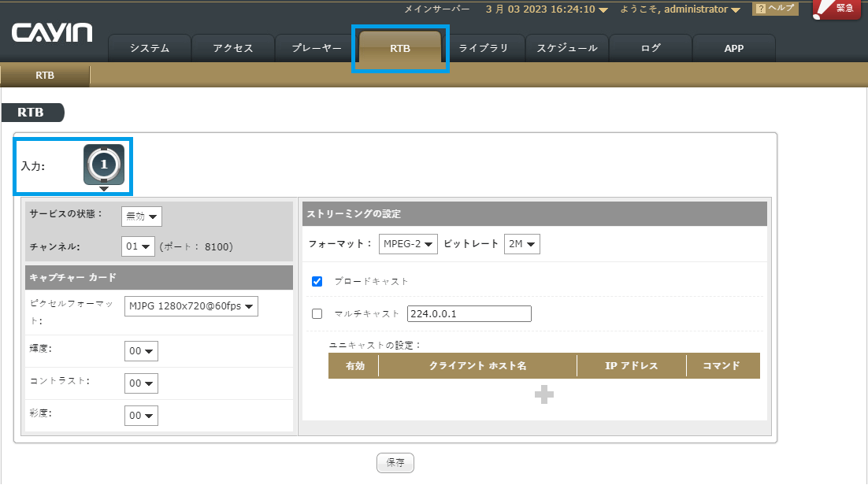868x496 pixels.
Task: Toggle the ブロードキャスト checkbox
Action: point(317,282)
